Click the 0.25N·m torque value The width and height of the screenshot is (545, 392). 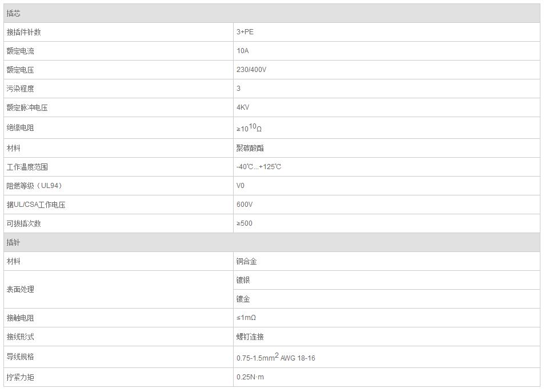point(250,377)
